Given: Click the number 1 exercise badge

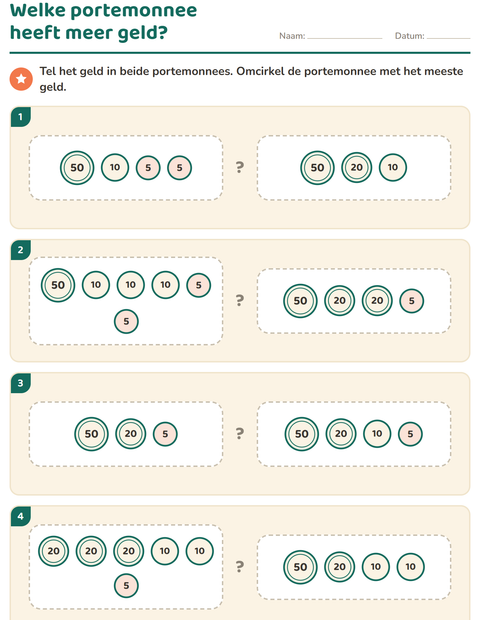Looking at the screenshot, I should coord(21,117).
